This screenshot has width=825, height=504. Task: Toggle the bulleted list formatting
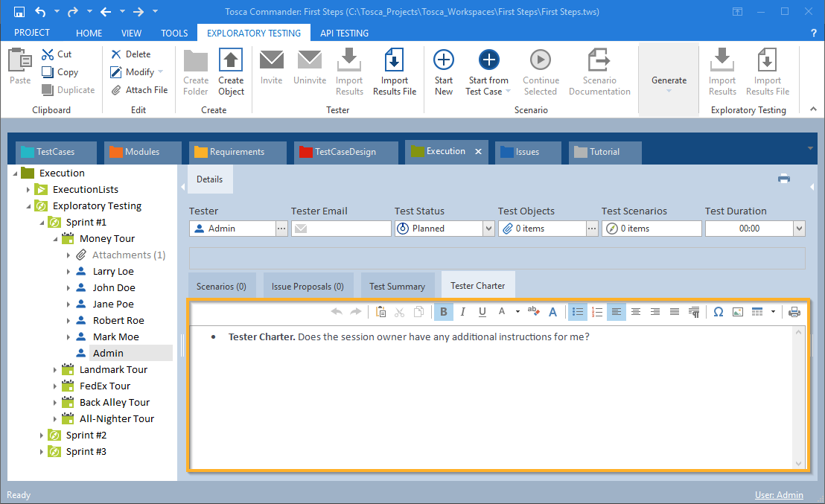[577, 312]
